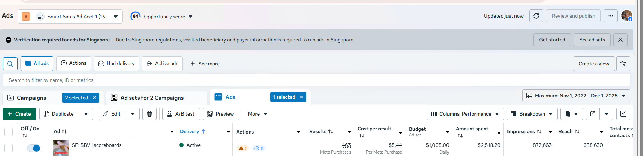Click the 463 results value
644x156 pixels.
click(346, 145)
